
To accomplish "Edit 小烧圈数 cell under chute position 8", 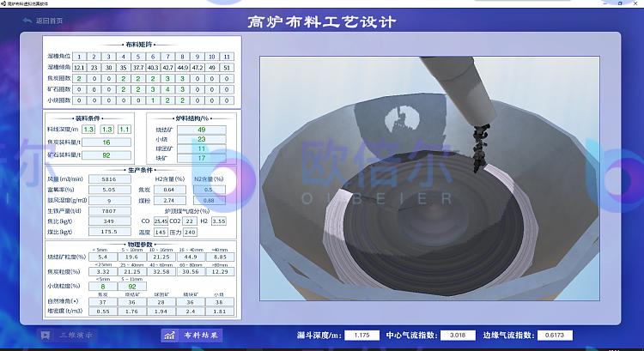I will click(x=182, y=100).
